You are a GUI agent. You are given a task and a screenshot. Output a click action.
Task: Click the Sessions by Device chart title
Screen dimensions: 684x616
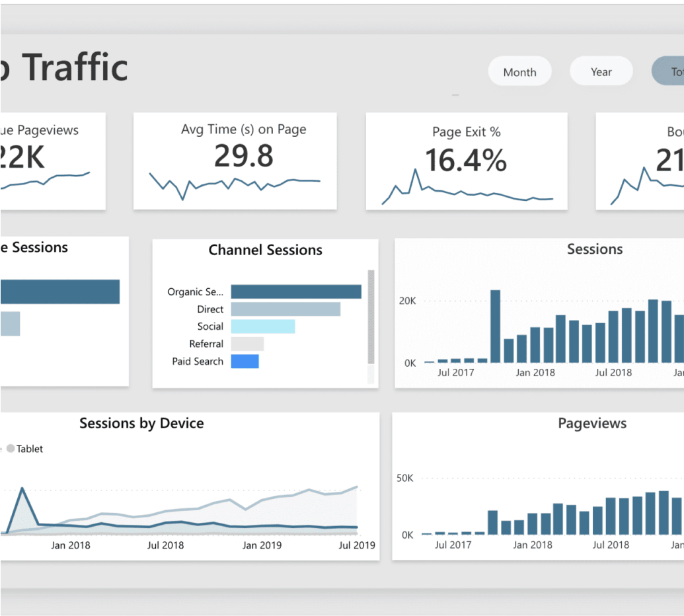click(141, 424)
